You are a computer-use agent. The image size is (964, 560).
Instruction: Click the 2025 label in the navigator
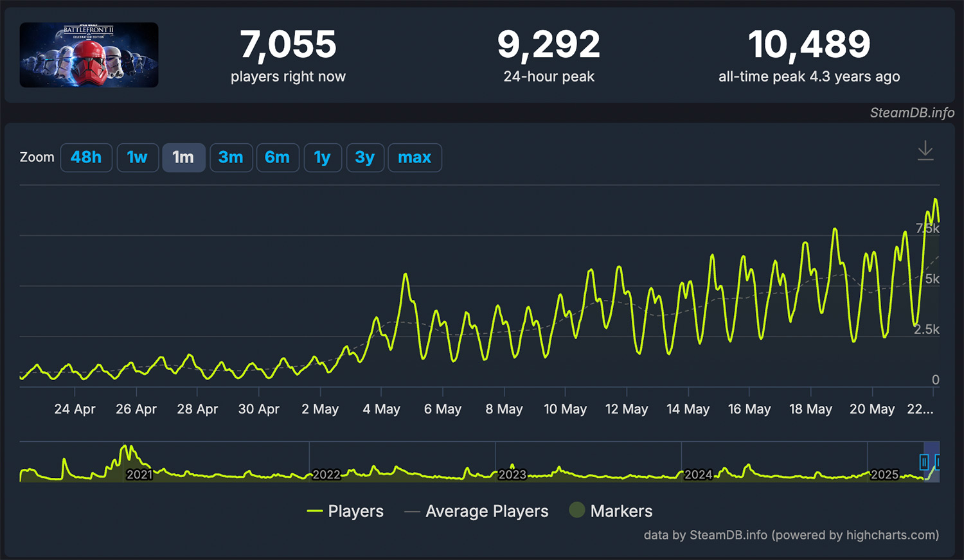pos(884,475)
